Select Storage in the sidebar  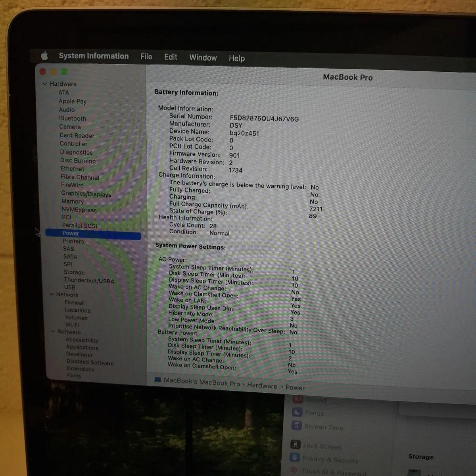[74, 272]
